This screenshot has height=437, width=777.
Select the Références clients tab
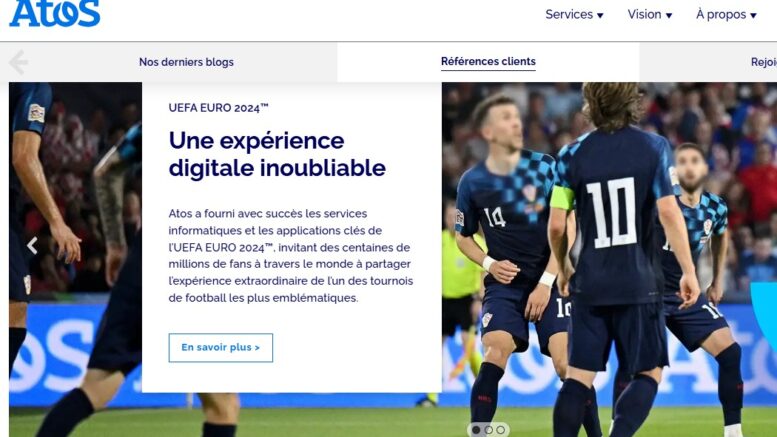click(x=488, y=61)
